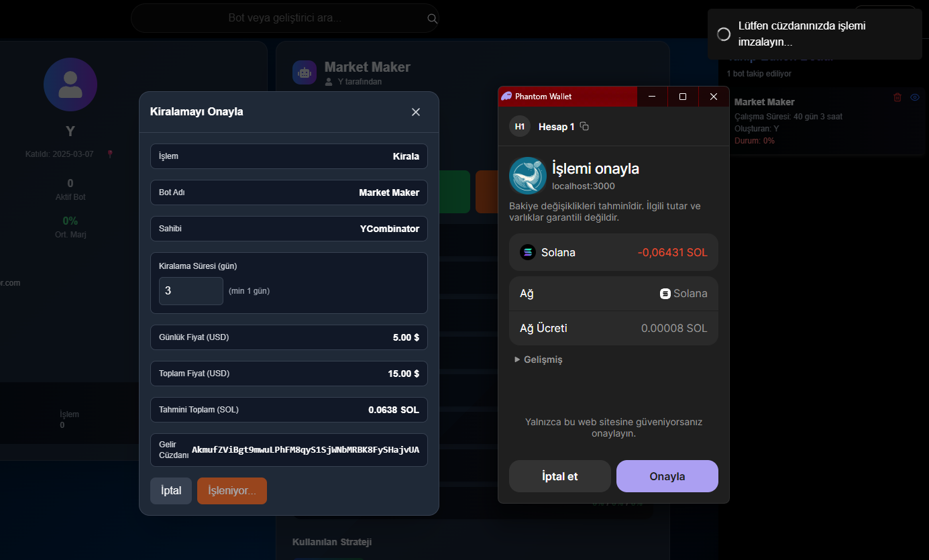
Task: Click the Solana coin icon
Action: pyautogui.click(x=528, y=252)
